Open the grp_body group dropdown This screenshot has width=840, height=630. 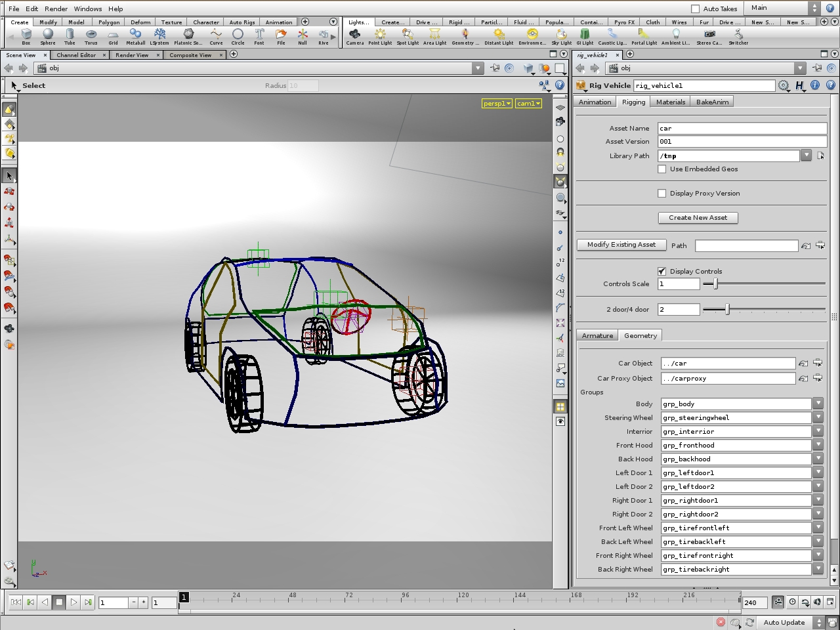(818, 404)
